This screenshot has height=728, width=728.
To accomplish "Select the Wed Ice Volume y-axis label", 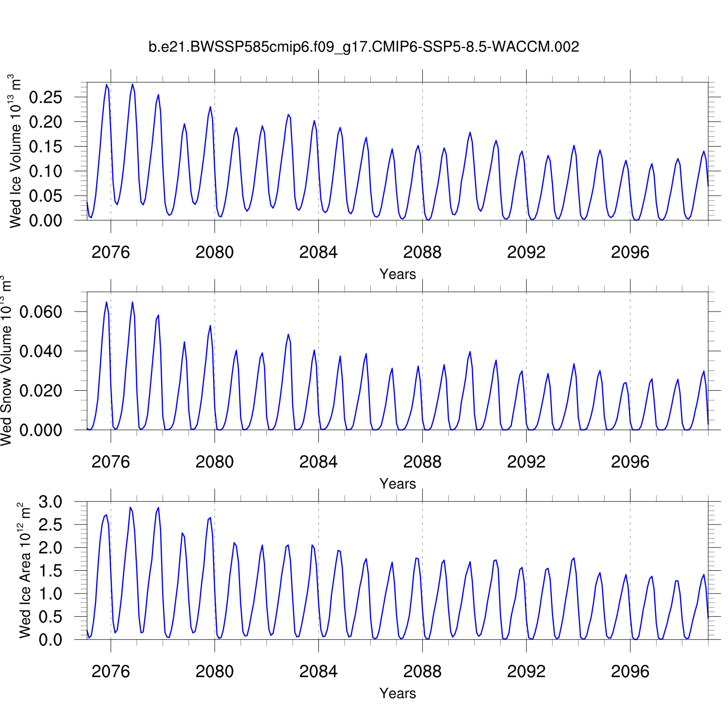I will (16, 151).
